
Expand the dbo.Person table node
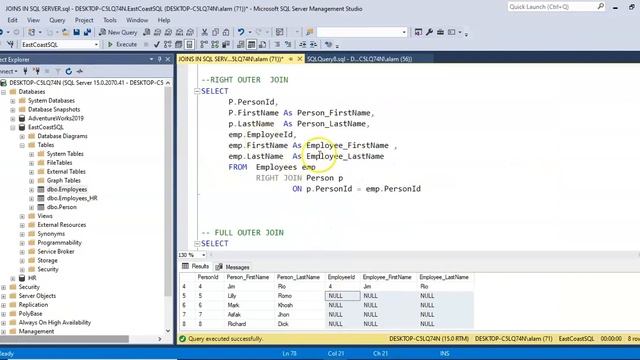pyautogui.click(x=31, y=207)
